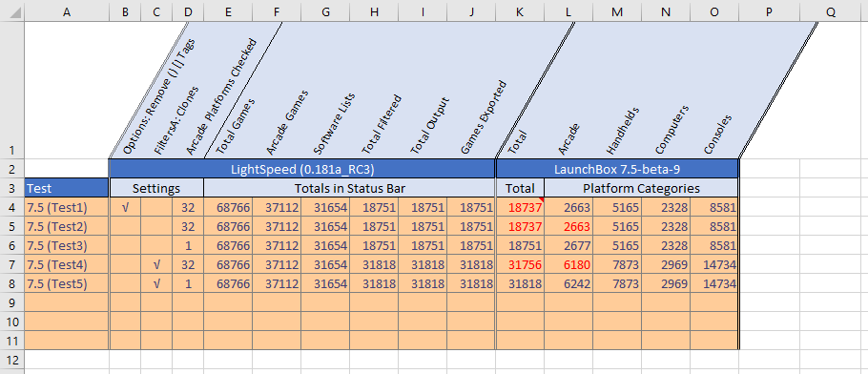The image size is (868, 374).
Task: Select the Platform Categories header cell
Action: click(x=641, y=188)
